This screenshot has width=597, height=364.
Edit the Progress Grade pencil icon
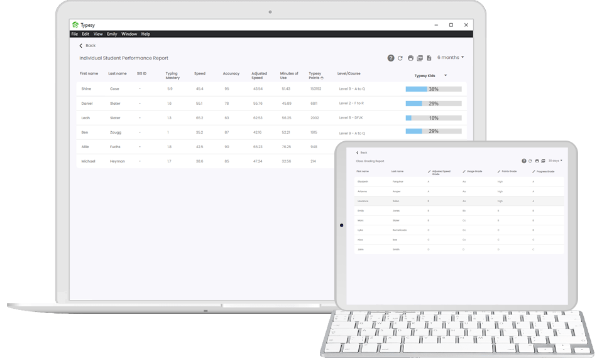(x=534, y=171)
